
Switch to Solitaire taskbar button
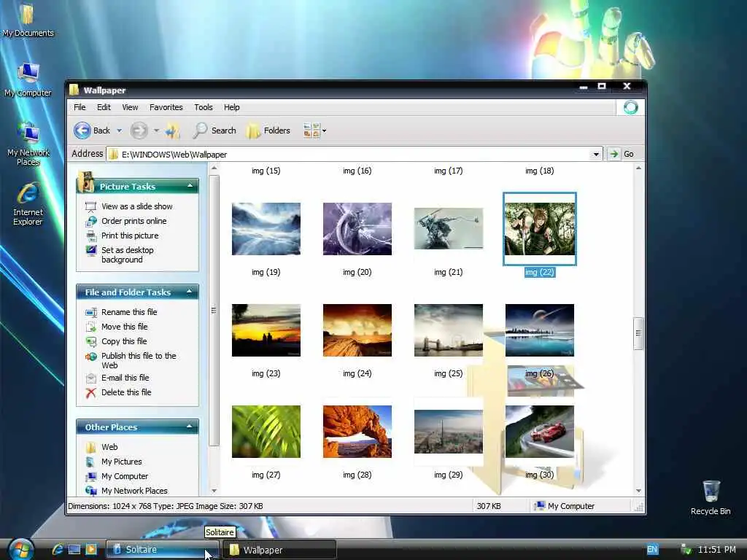coord(162,550)
